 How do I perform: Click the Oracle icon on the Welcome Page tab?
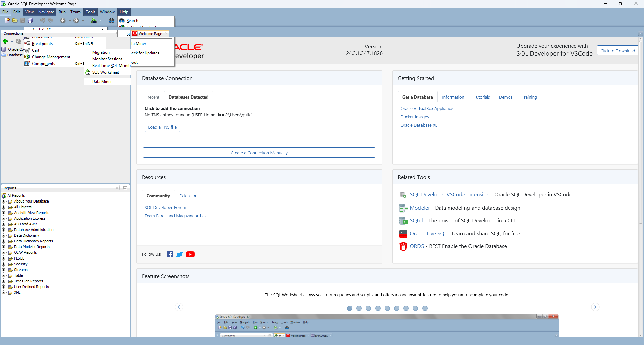click(135, 33)
